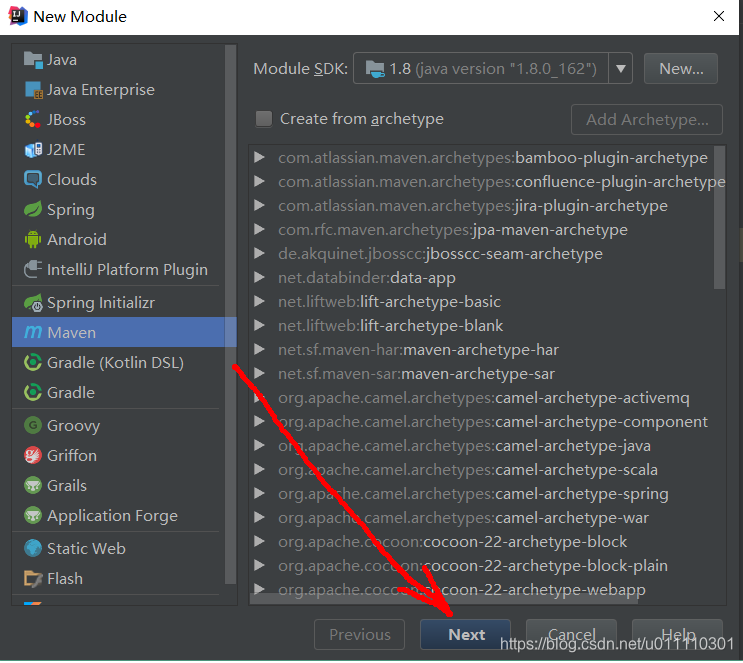Select the Griffon icon
This screenshot has height=663, width=743.
click(x=33, y=455)
